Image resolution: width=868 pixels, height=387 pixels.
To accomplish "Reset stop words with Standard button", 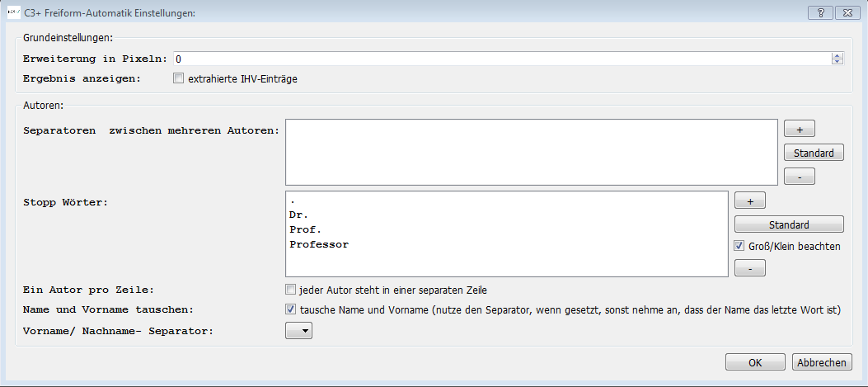I will click(x=789, y=224).
